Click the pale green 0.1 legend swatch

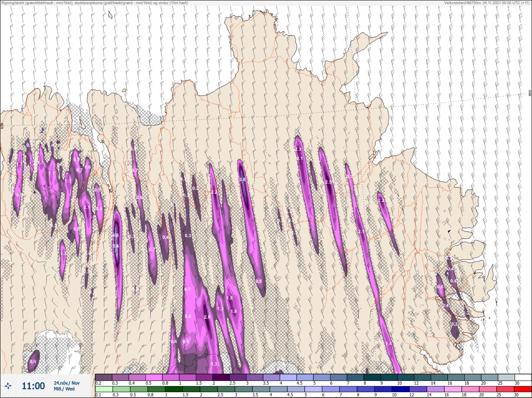point(103,389)
